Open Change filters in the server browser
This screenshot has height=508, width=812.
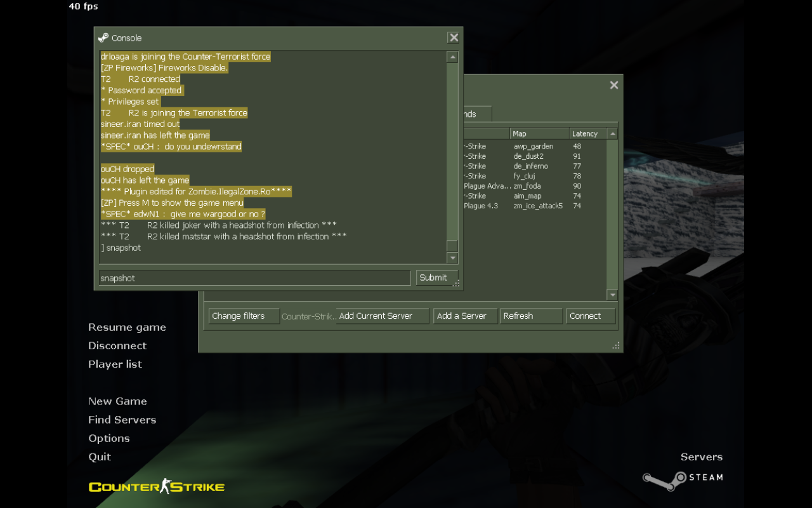coord(244,316)
